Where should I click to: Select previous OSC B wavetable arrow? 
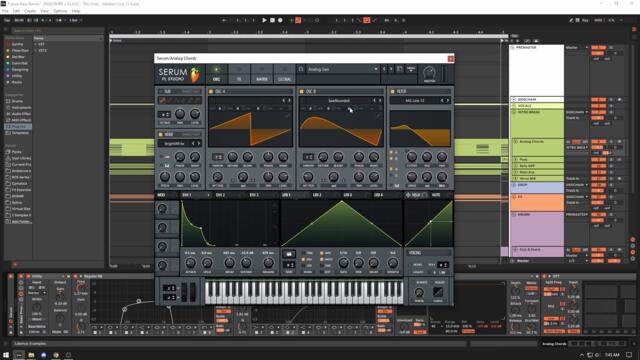point(374,100)
